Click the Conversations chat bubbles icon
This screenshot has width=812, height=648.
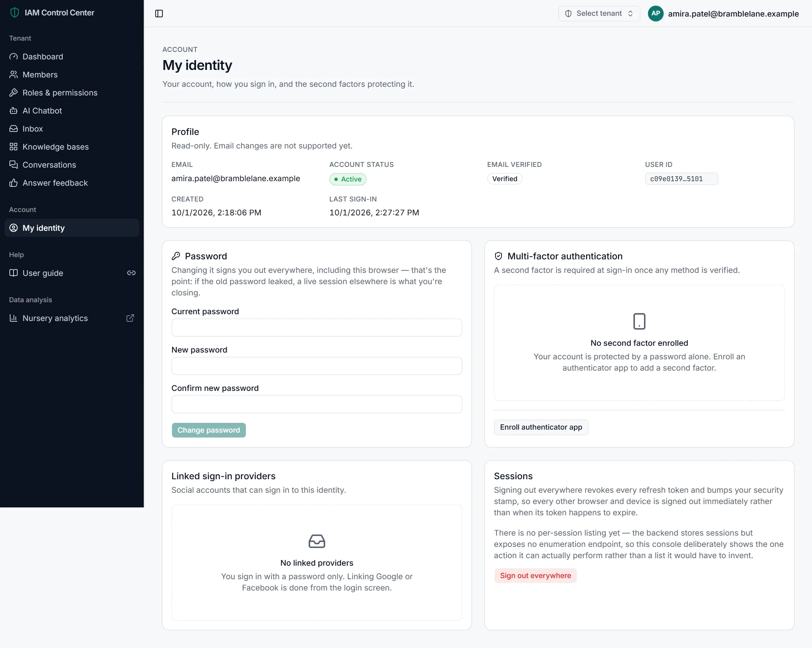[14, 165]
